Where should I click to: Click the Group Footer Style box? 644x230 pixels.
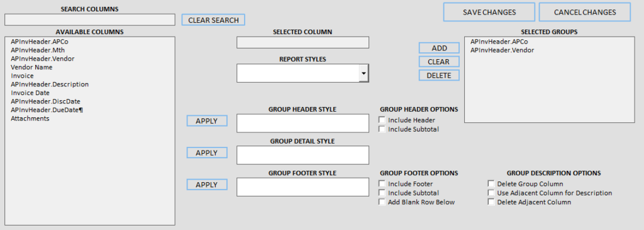(303, 187)
